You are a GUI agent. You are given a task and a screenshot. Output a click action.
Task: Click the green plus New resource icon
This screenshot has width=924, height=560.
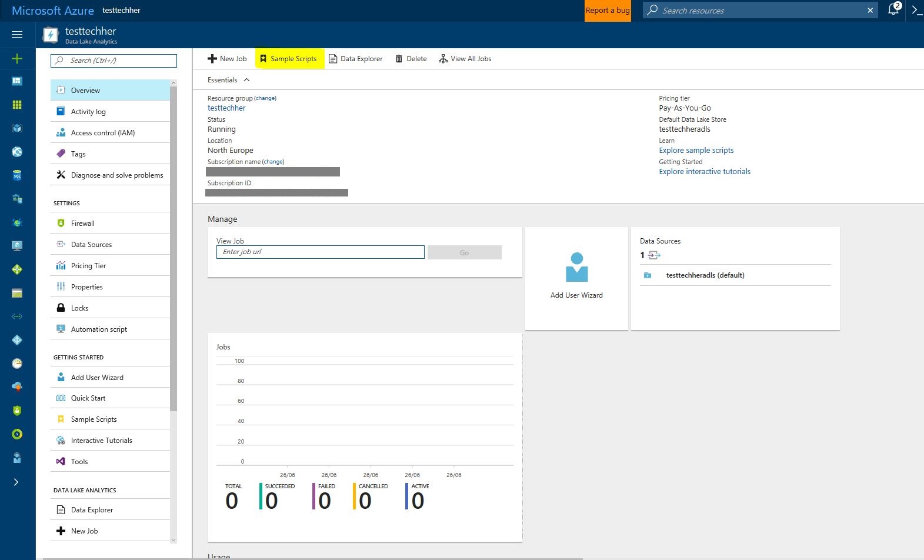[17, 58]
